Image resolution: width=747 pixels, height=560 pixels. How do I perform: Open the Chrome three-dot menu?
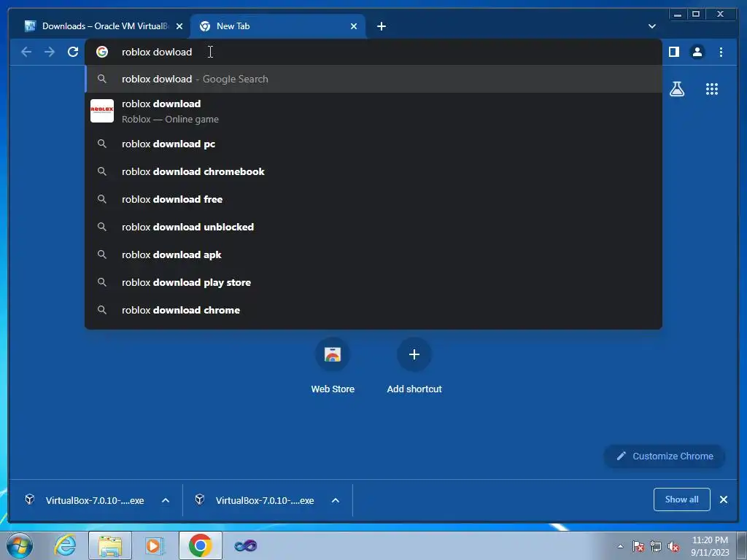tap(721, 52)
